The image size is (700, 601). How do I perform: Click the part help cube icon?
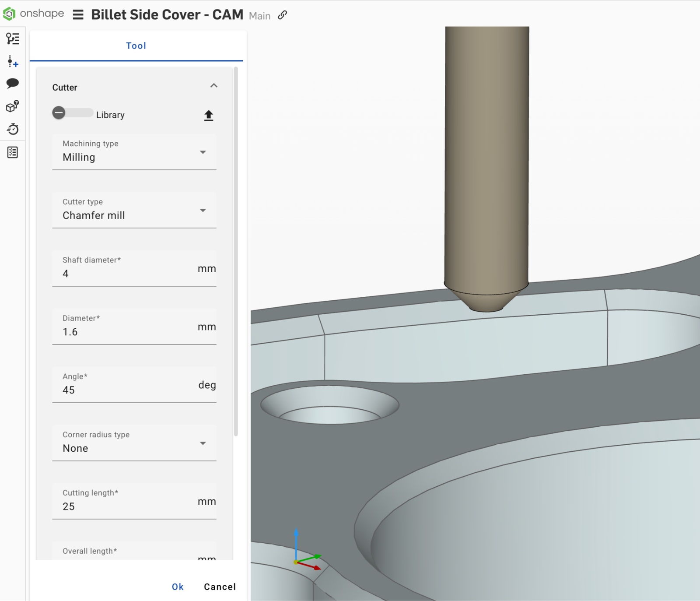click(x=12, y=106)
